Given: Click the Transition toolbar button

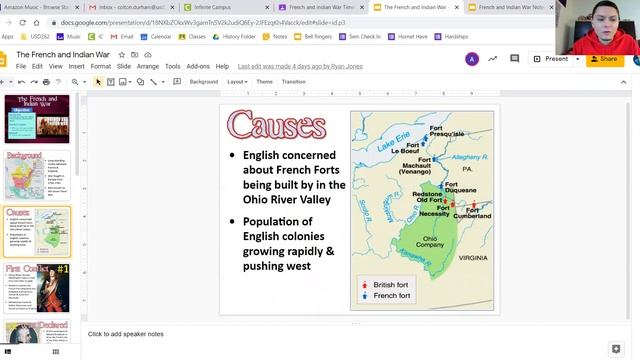Looking at the screenshot, I should [293, 82].
